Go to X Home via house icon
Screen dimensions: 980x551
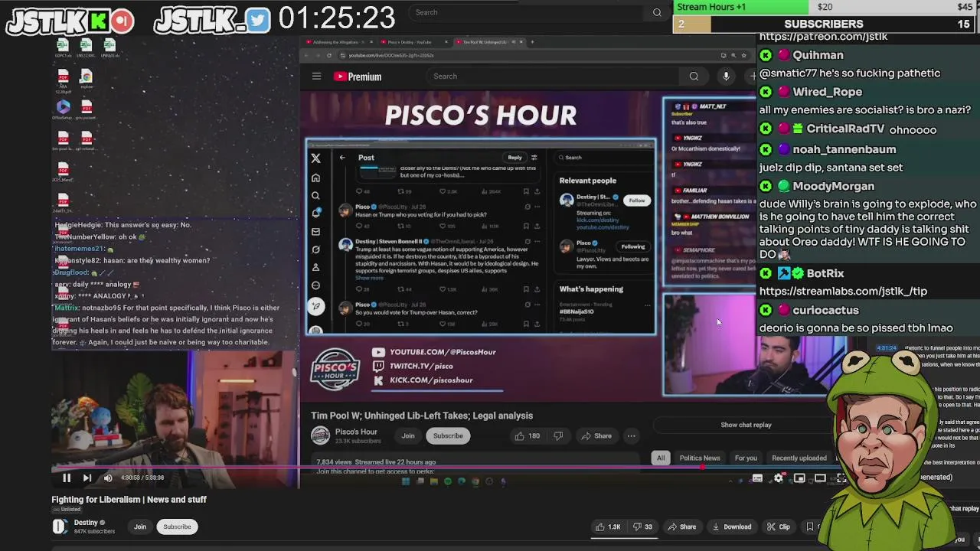coord(315,178)
